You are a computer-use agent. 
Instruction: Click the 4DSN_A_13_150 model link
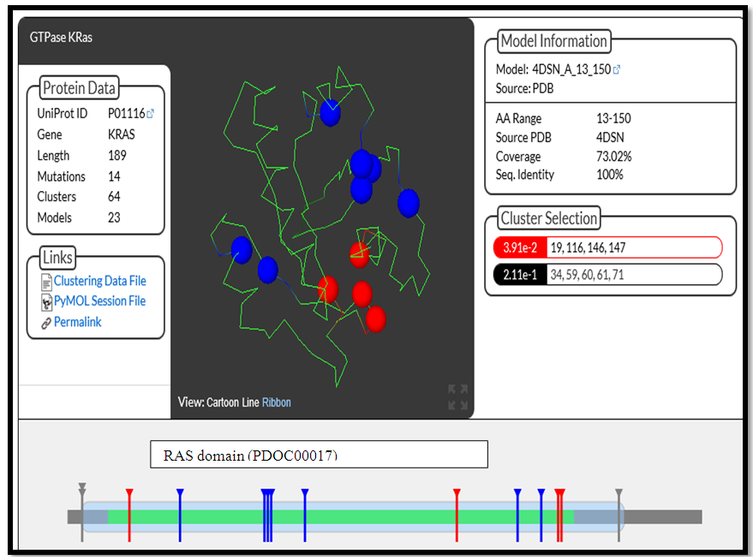pyautogui.click(x=571, y=70)
